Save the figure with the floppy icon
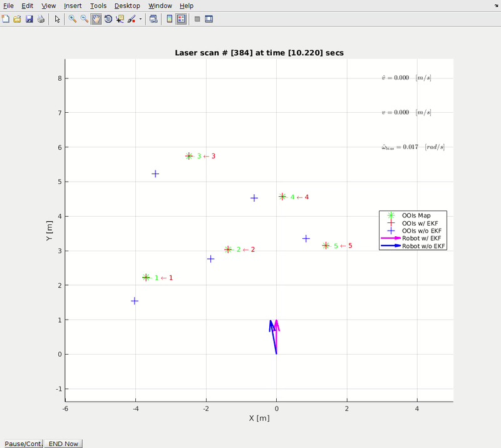The height and width of the screenshot is (448, 501). pyautogui.click(x=29, y=19)
